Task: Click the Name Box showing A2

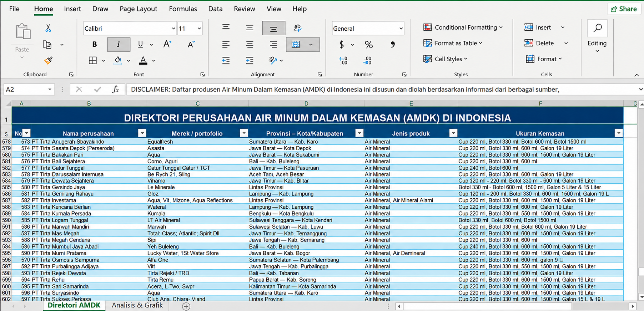Action: [29, 89]
